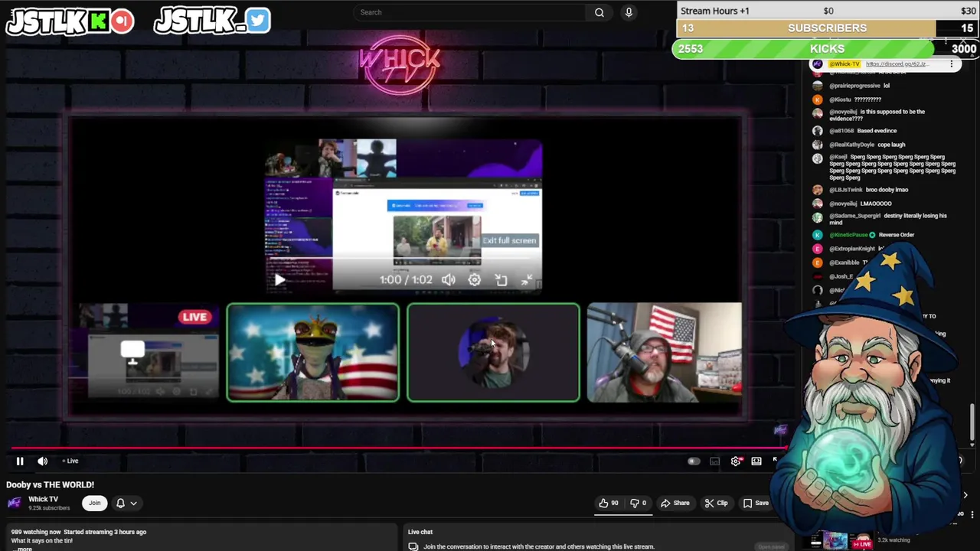Create a Clip of the stream

coord(716,503)
